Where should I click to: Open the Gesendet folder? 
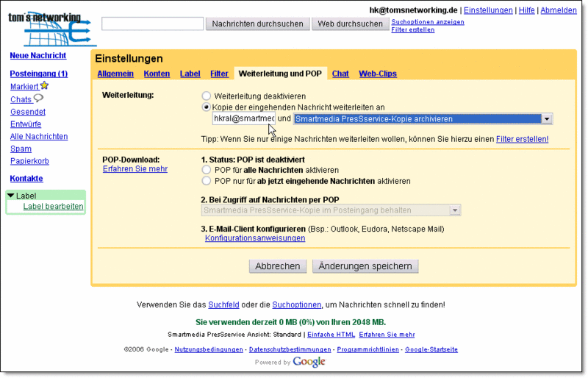pos(28,112)
